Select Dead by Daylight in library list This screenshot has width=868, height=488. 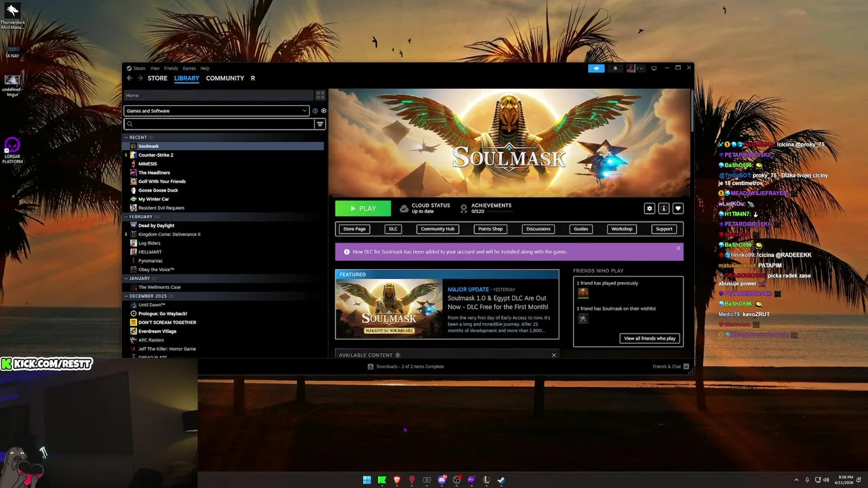click(x=156, y=226)
